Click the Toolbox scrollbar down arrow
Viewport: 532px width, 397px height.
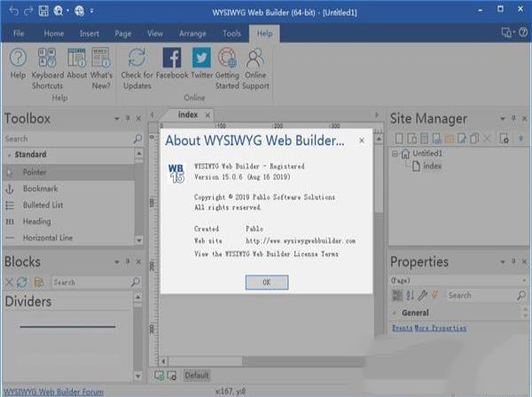click(139, 240)
